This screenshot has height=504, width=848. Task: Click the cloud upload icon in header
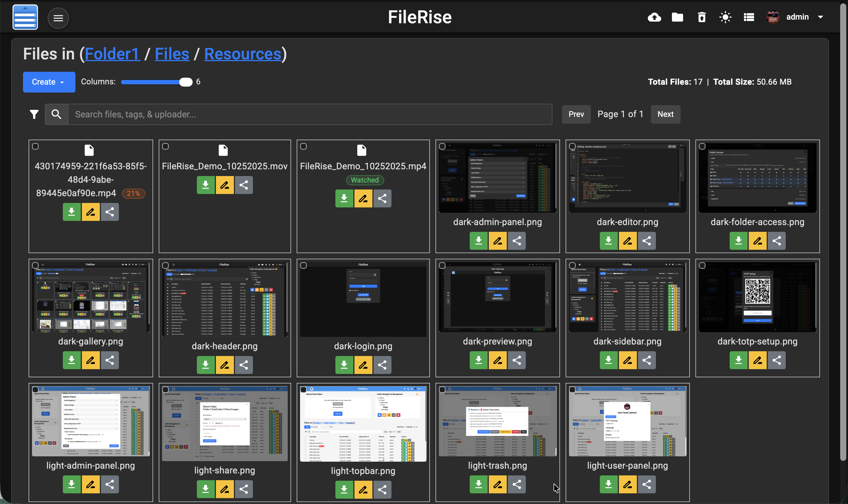654,17
